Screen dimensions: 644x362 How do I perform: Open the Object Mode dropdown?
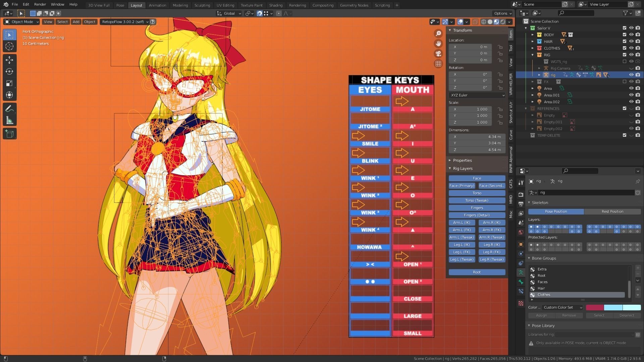coord(22,22)
